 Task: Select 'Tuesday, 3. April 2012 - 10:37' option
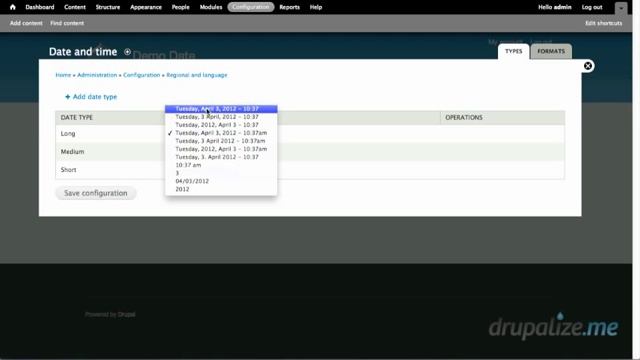tap(221, 157)
